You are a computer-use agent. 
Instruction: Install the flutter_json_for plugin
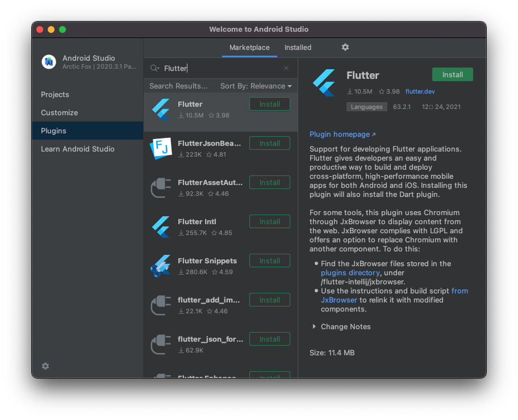pos(270,339)
